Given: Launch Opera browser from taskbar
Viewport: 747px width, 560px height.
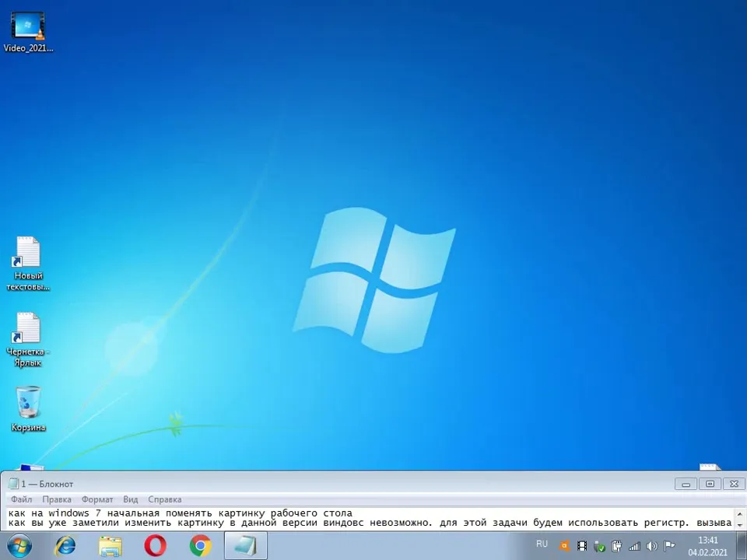Looking at the screenshot, I should (x=156, y=546).
